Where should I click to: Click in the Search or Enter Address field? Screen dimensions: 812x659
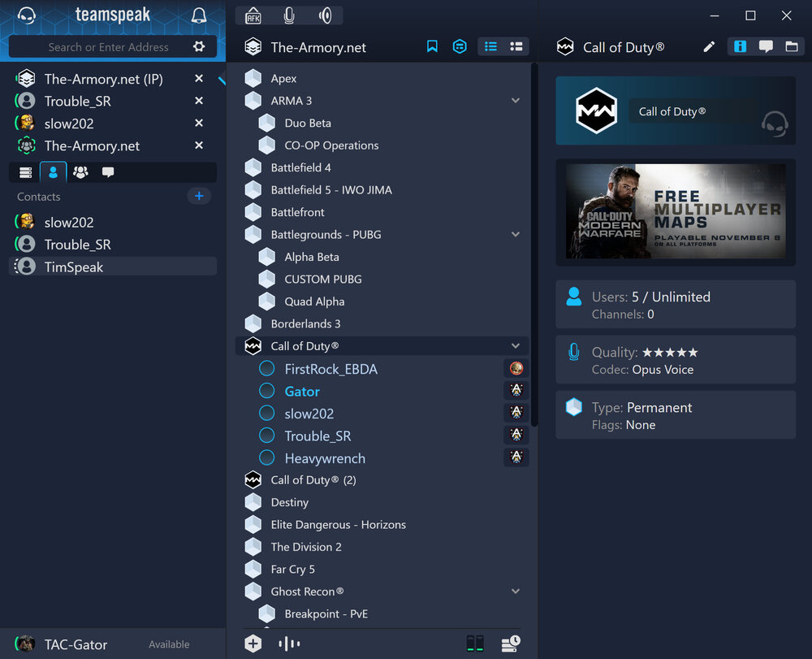108,47
